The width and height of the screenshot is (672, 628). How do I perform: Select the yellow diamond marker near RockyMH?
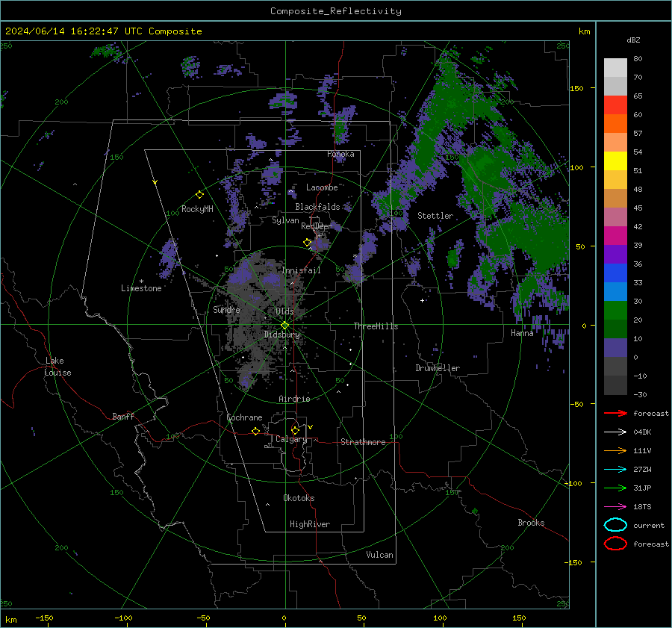[199, 195]
